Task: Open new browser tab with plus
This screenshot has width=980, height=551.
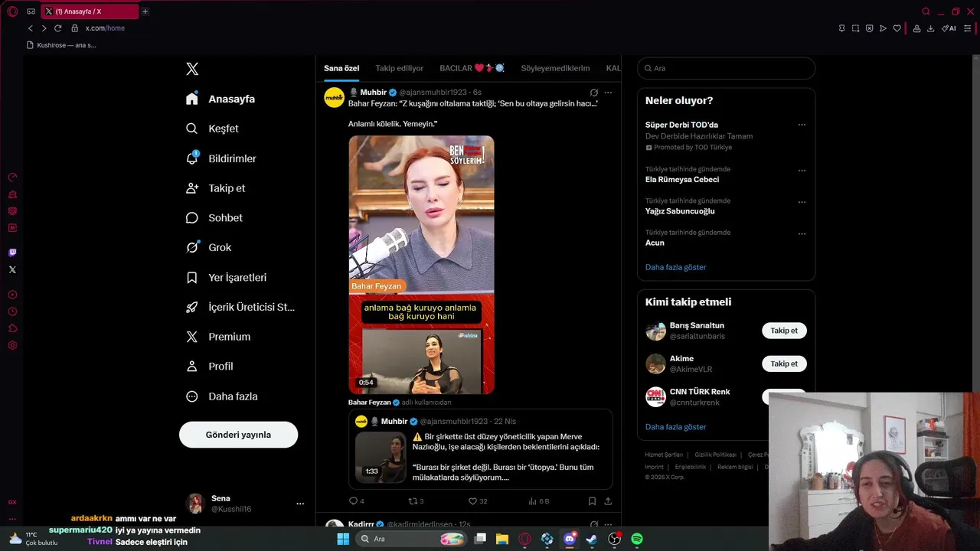Action: [x=145, y=11]
